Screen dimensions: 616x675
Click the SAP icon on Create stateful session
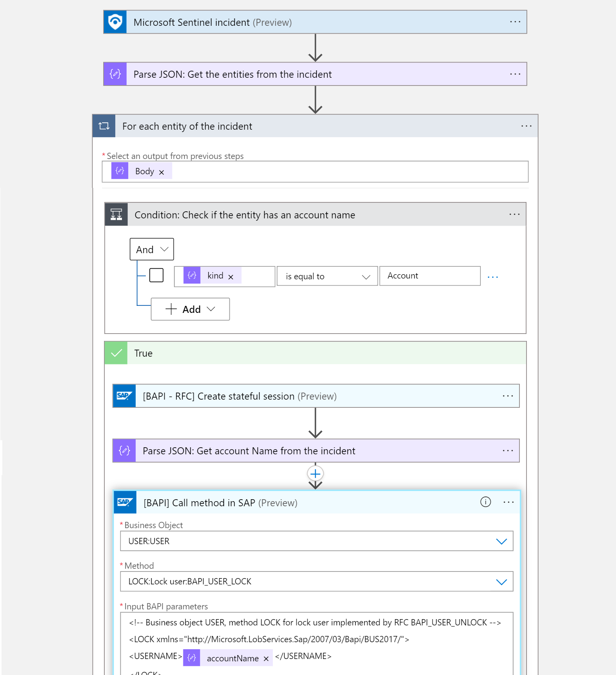pyautogui.click(x=124, y=396)
